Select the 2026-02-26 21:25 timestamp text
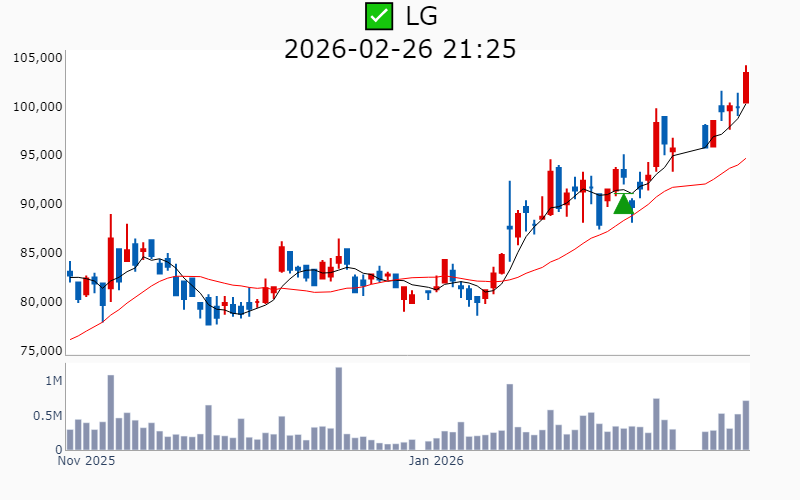 tap(400, 48)
